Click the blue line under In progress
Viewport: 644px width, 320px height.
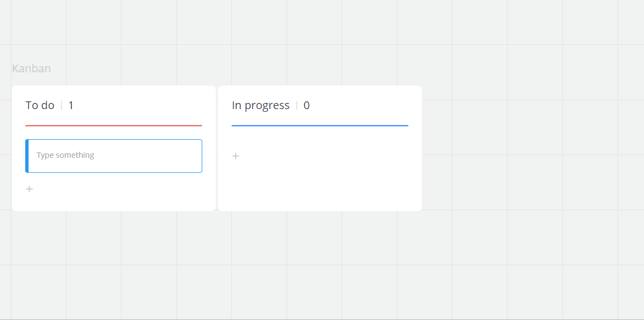[x=320, y=125]
